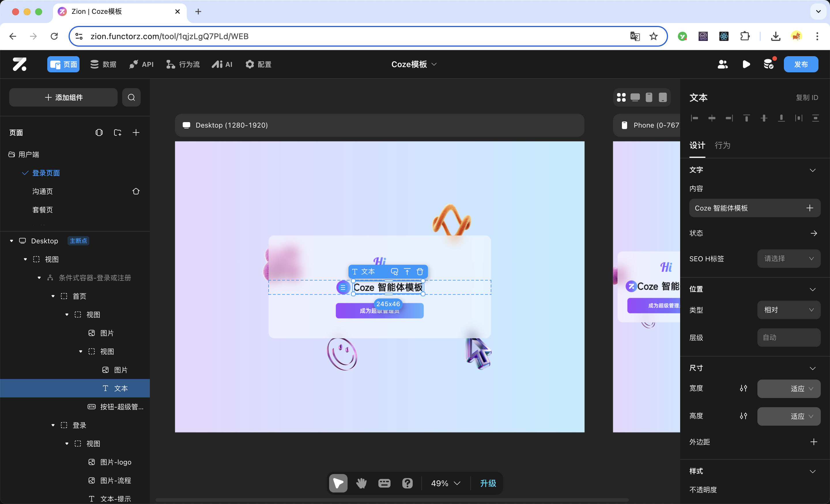
Task: Open the 行为 tab in the right panel
Action: coord(723,145)
